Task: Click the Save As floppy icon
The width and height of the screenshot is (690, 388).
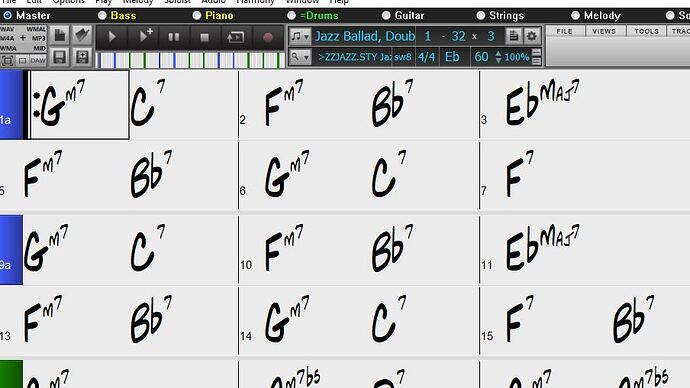Action: click(82, 57)
